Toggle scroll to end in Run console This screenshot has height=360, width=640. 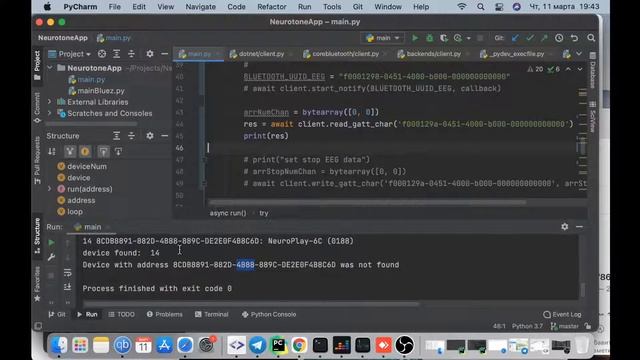[x=68, y=287]
